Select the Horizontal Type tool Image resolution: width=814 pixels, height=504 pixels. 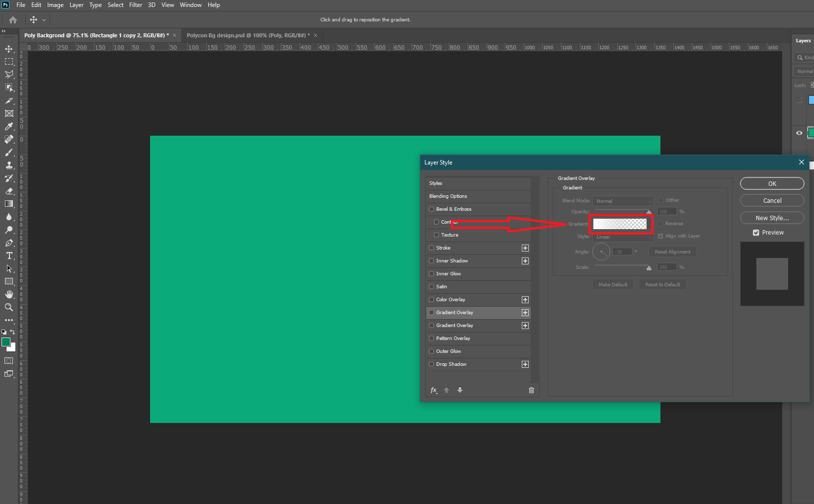coord(9,255)
